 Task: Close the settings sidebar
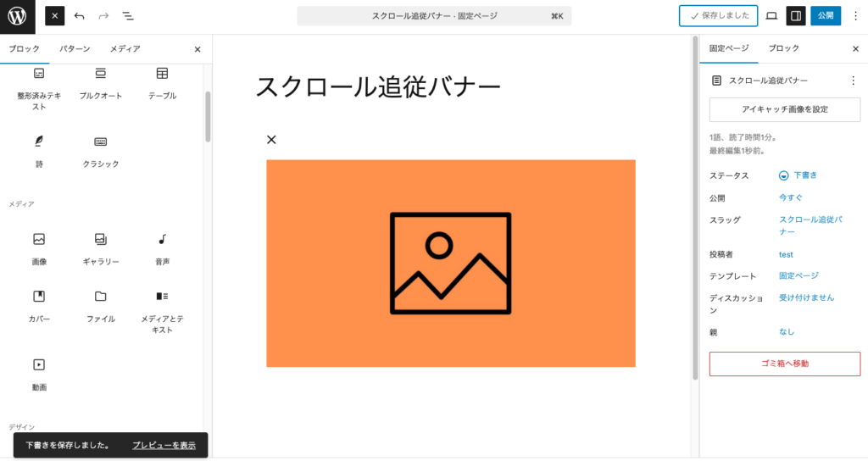(855, 49)
